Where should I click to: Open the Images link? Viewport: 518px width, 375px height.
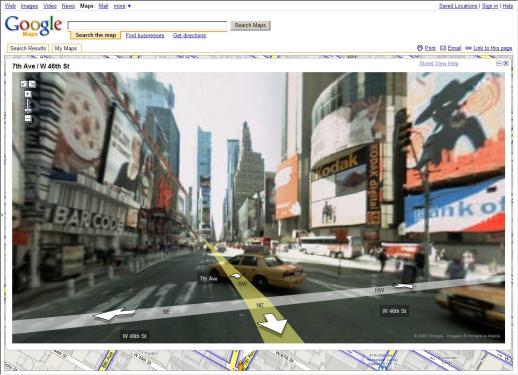click(x=29, y=6)
